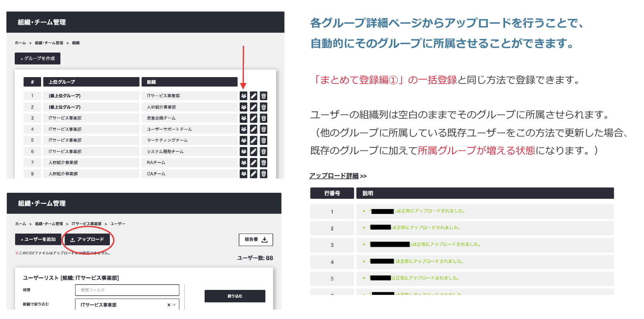Delete システム開発チーム entry

click(x=263, y=152)
